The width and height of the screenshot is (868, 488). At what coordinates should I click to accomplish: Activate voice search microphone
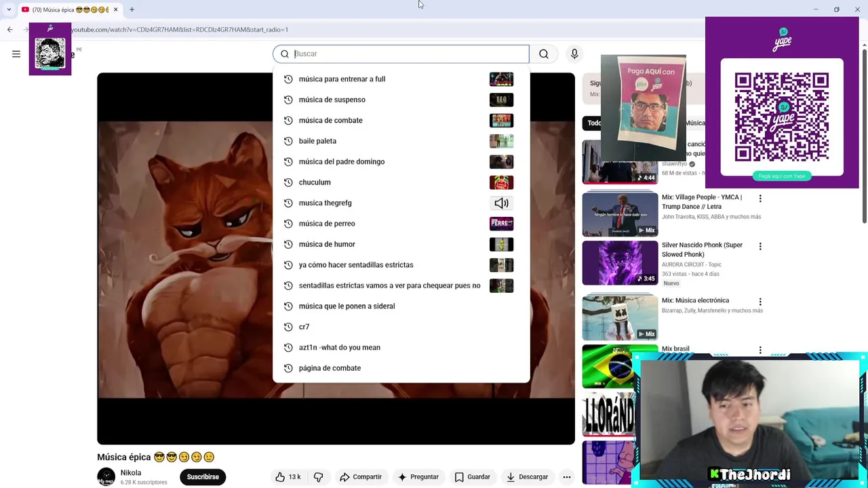click(574, 54)
